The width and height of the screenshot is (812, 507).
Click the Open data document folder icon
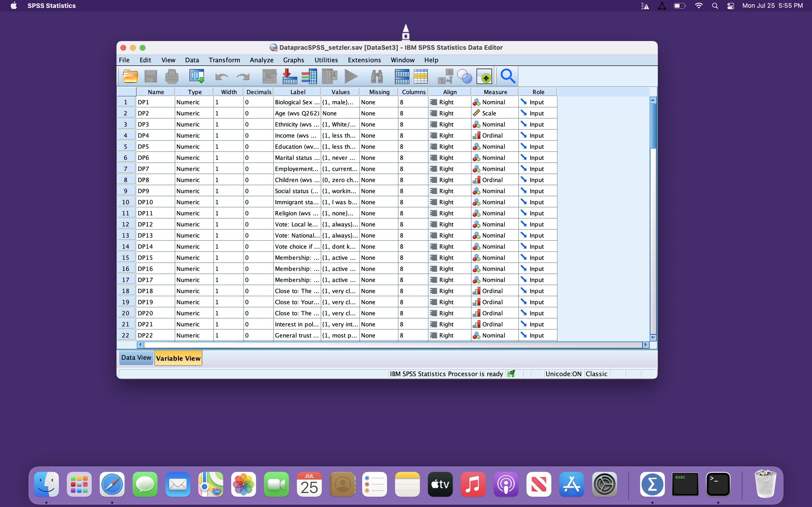coord(130,77)
